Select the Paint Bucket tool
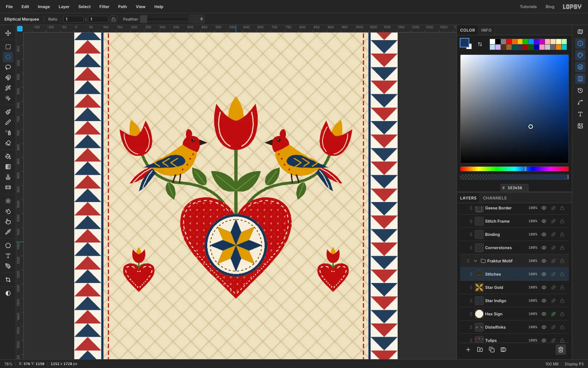 8,156
